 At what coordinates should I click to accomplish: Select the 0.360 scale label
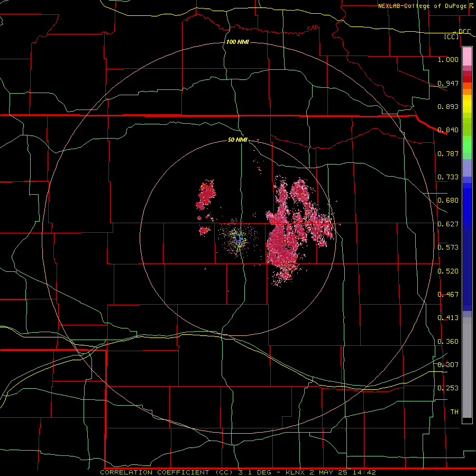(448, 342)
